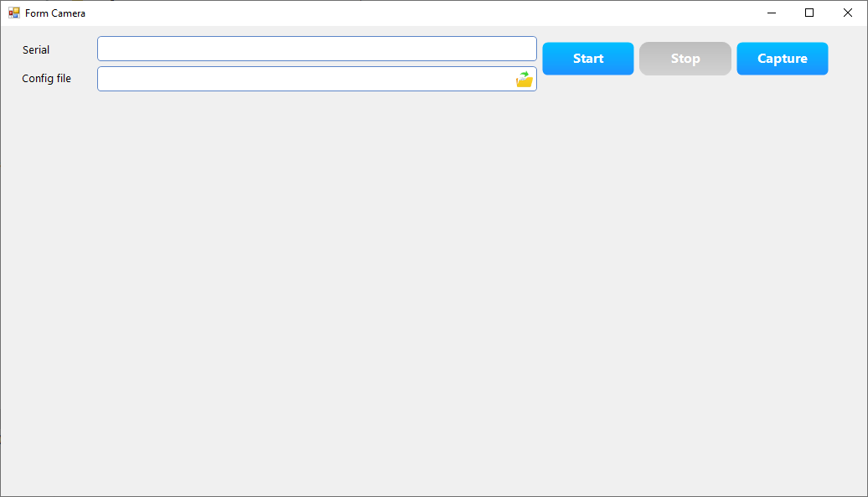Minimize the Form Camera window
Image resolution: width=868 pixels, height=497 pixels.
pyautogui.click(x=771, y=13)
